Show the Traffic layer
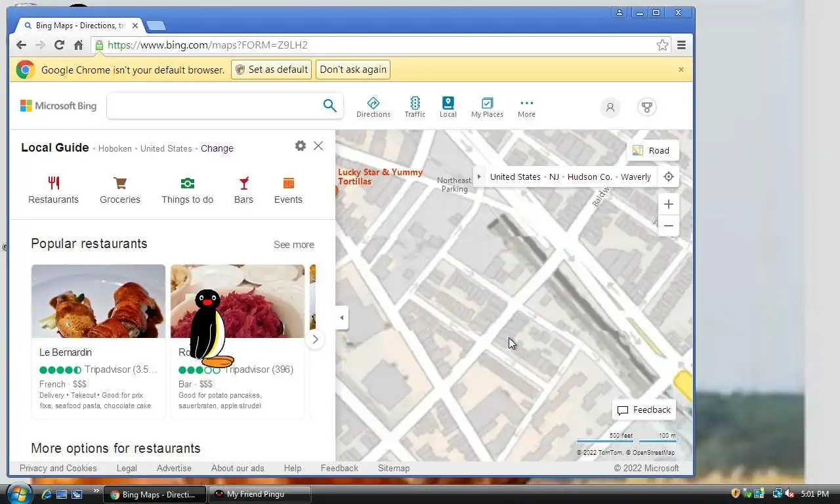This screenshot has width=840, height=504. 415,108
